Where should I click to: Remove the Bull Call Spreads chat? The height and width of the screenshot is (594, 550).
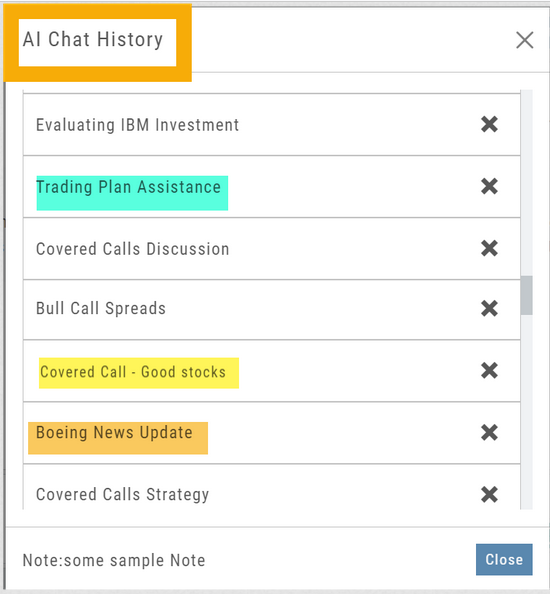[x=489, y=308]
